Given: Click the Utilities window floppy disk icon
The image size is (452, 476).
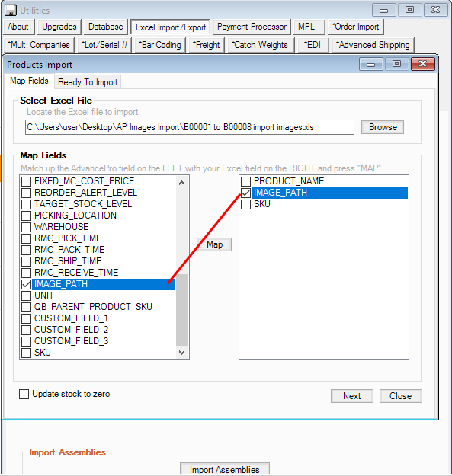Looking at the screenshot, I should tap(11, 10).
